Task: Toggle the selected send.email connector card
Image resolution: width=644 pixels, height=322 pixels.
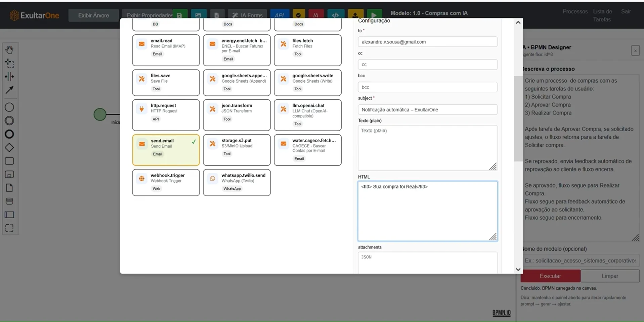Action: pyautogui.click(x=166, y=150)
